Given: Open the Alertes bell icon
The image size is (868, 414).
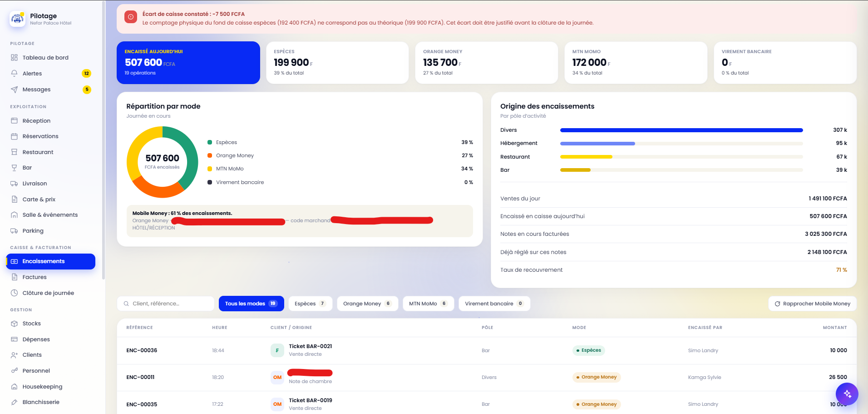Looking at the screenshot, I should [x=14, y=73].
